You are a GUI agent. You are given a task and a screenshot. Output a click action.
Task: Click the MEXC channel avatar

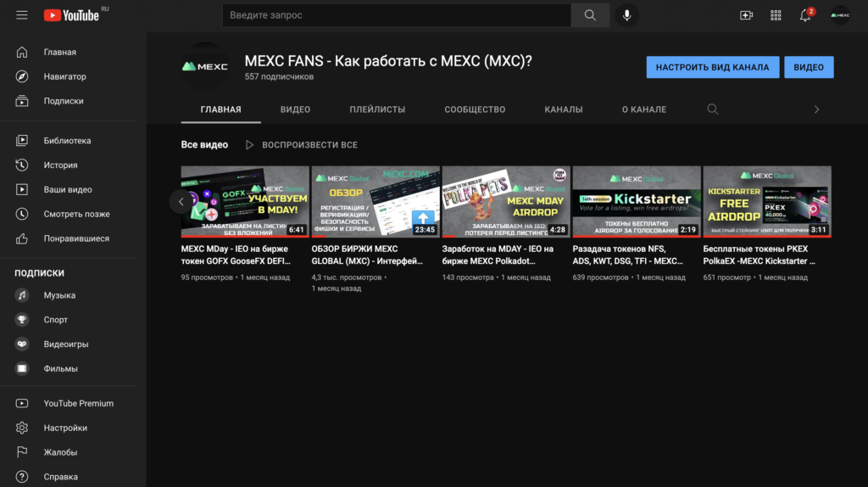(x=205, y=66)
